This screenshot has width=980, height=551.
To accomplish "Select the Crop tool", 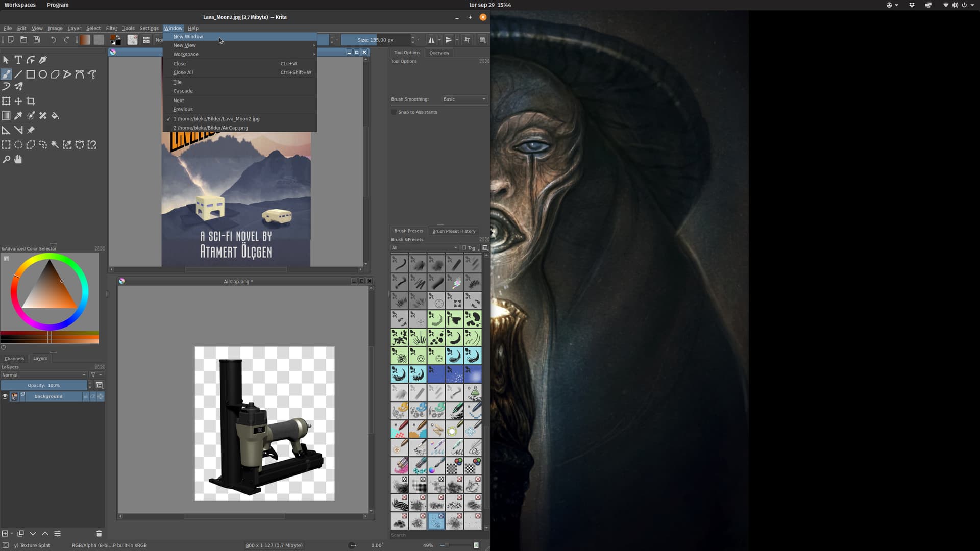I will (31, 101).
